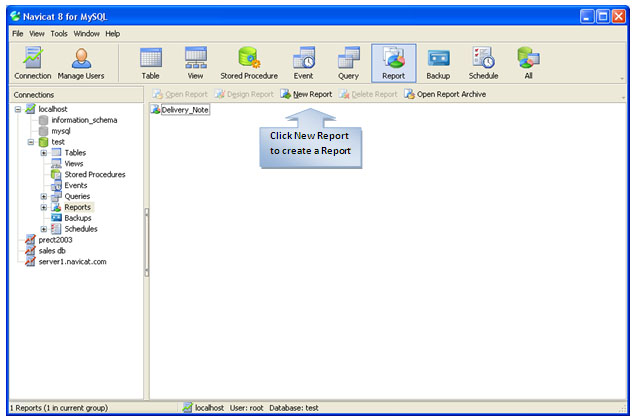This screenshot has width=634, height=420.
Task: Select Queries in the tree
Action: [x=77, y=196]
